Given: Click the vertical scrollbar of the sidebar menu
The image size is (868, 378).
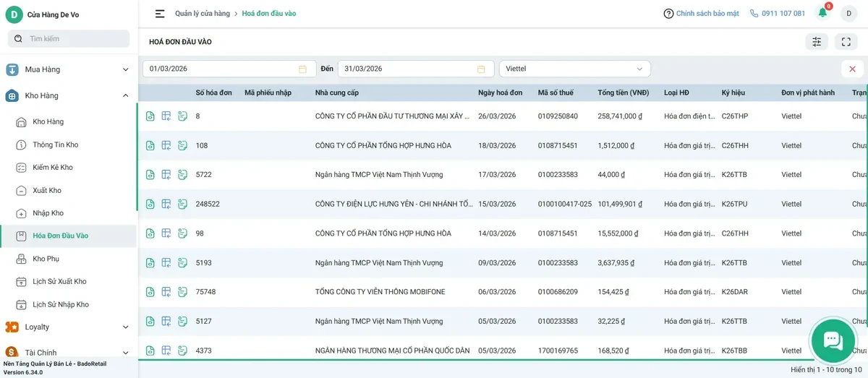Looking at the screenshot, I should (137, 156).
